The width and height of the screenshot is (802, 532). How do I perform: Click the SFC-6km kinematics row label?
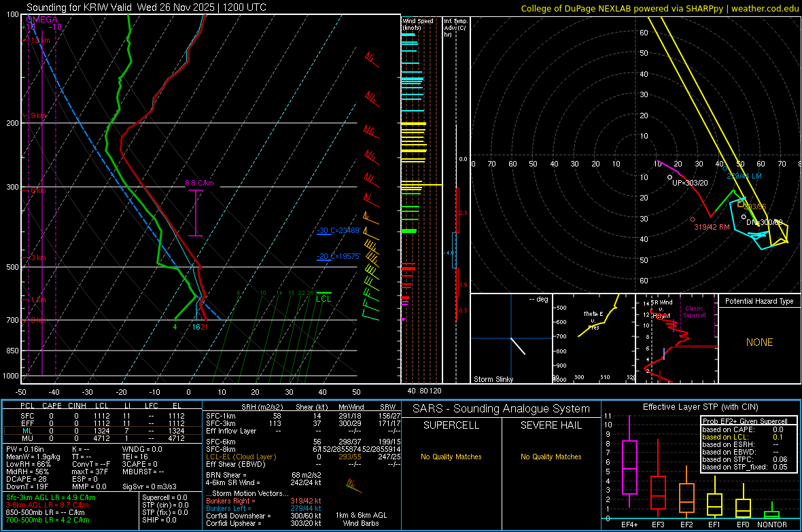point(221,442)
